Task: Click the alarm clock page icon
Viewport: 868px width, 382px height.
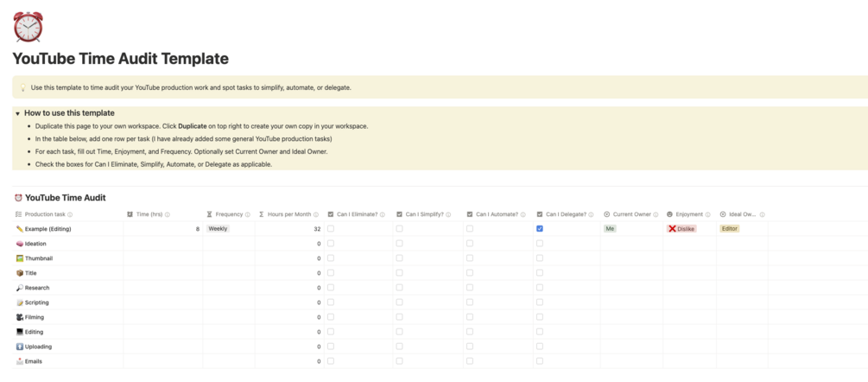Action: point(28,27)
